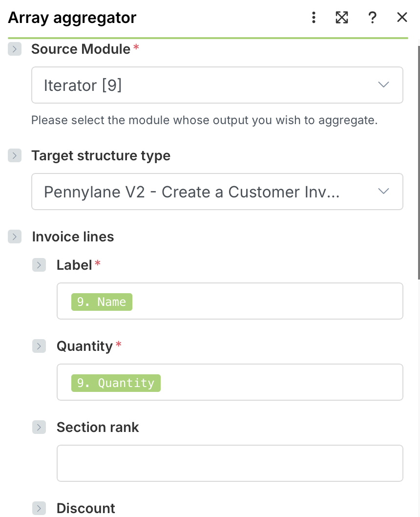Viewport: 420px width, 517px height.
Task: Open the help question mark
Action: click(x=372, y=18)
